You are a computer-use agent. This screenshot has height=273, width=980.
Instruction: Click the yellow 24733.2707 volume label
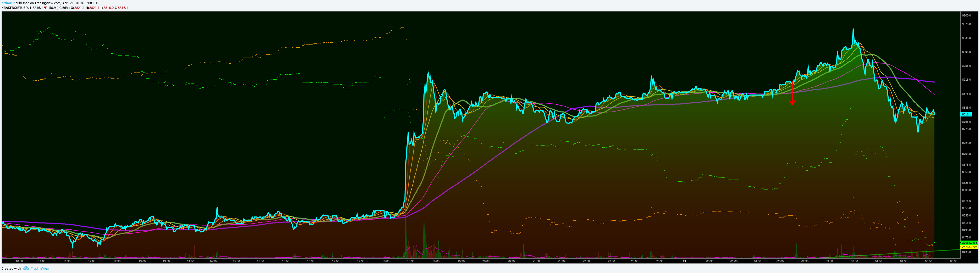coord(969,247)
